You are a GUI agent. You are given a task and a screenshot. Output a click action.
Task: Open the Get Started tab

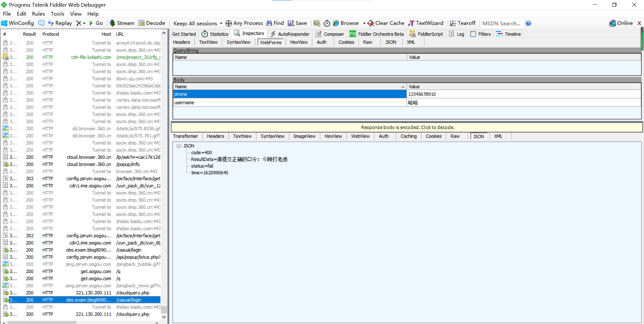coord(184,34)
